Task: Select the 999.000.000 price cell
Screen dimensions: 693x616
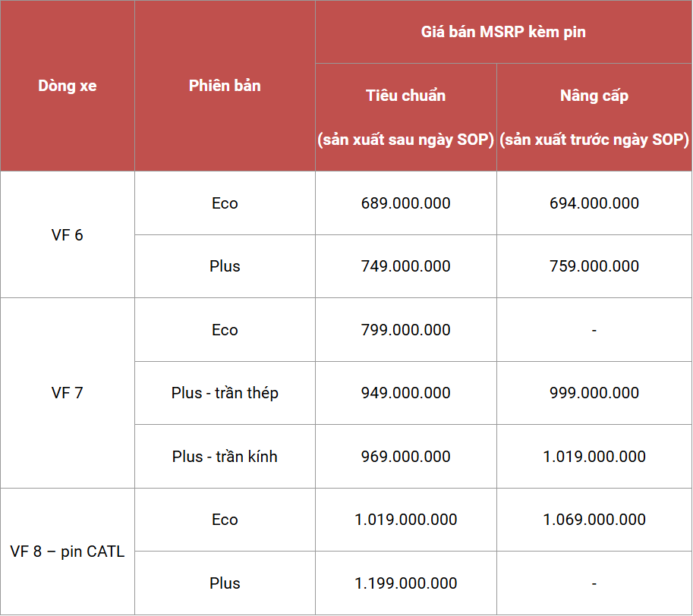Action: pyautogui.click(x=594, y=393)
